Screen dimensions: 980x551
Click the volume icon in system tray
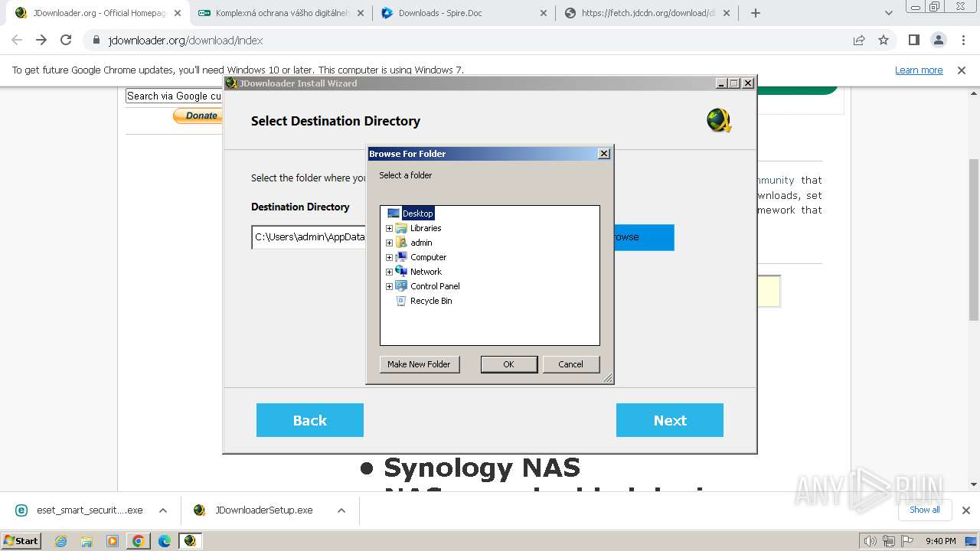coord(871,541)
